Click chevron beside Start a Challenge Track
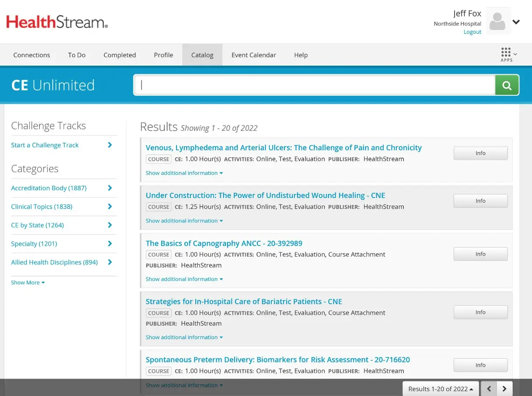This screenshot has width=532, height=396. 110,145
